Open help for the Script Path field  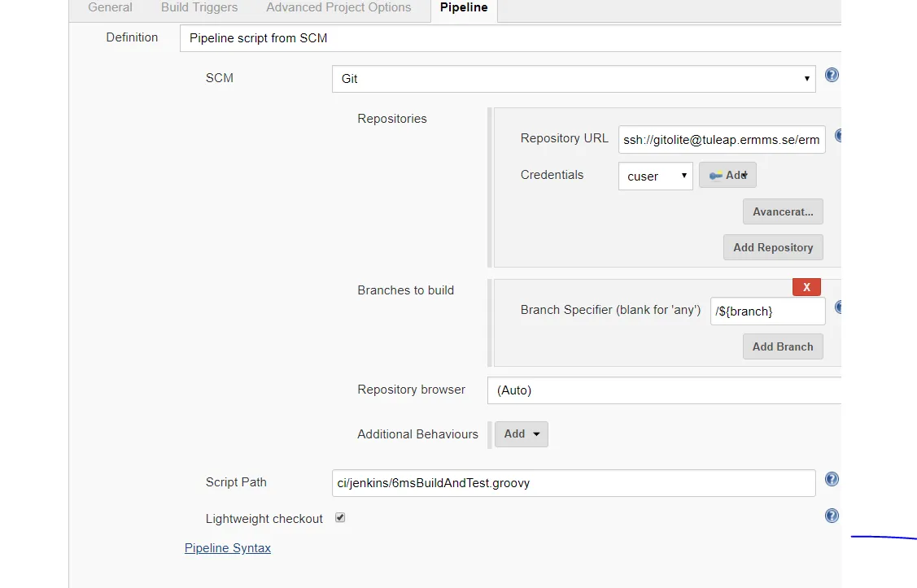point(832,480)
